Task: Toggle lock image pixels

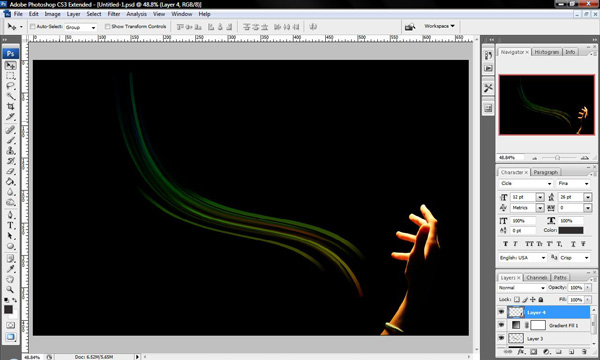Action: (525, 300)
